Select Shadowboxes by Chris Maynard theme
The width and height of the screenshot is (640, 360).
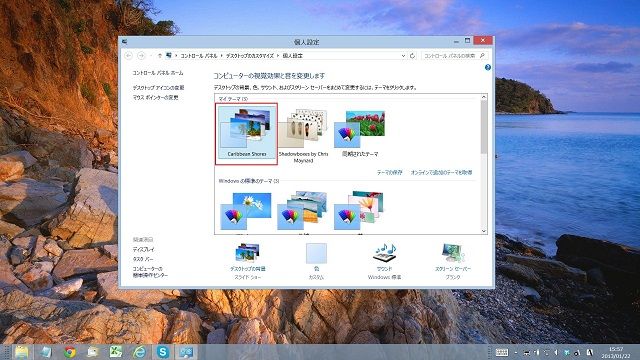[303, 136]
